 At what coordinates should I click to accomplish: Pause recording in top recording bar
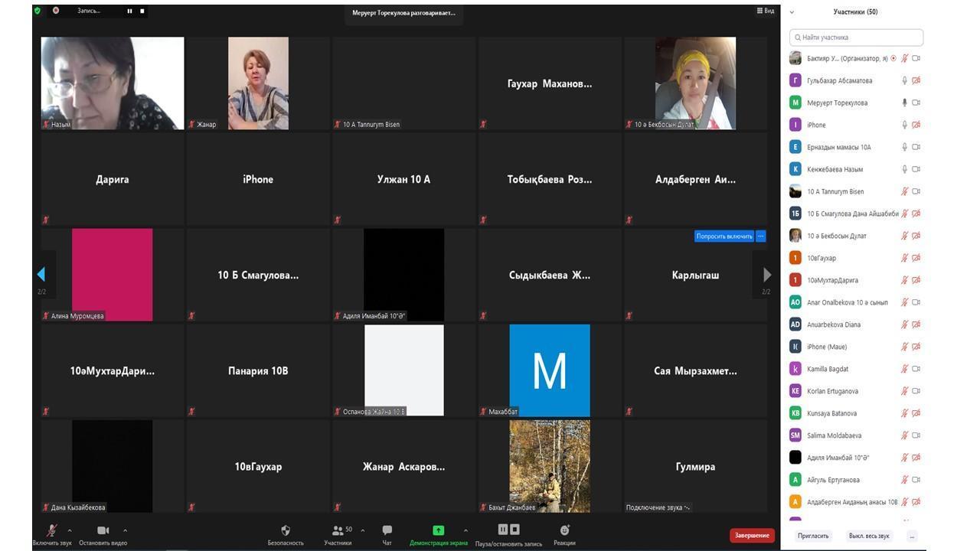[129, 11]
